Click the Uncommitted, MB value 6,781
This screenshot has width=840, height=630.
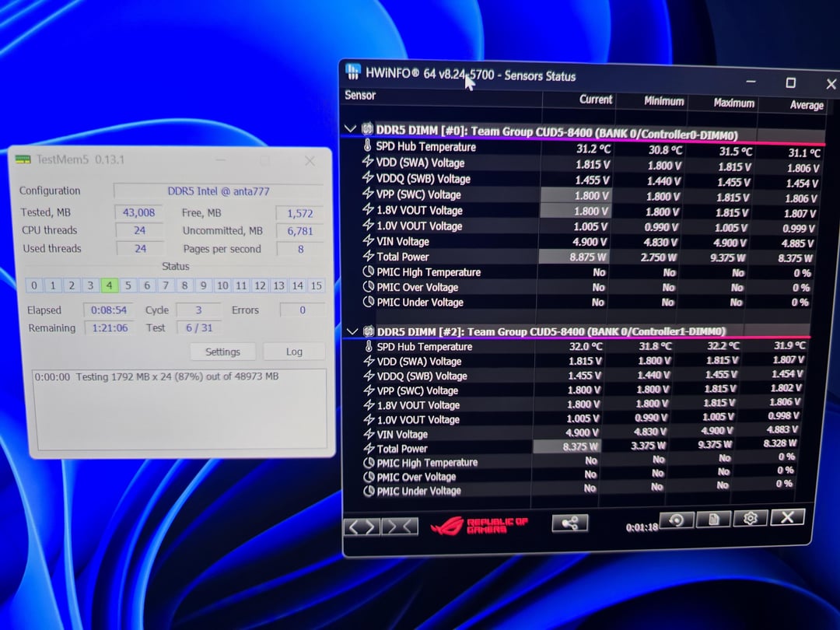coord(299,231)
